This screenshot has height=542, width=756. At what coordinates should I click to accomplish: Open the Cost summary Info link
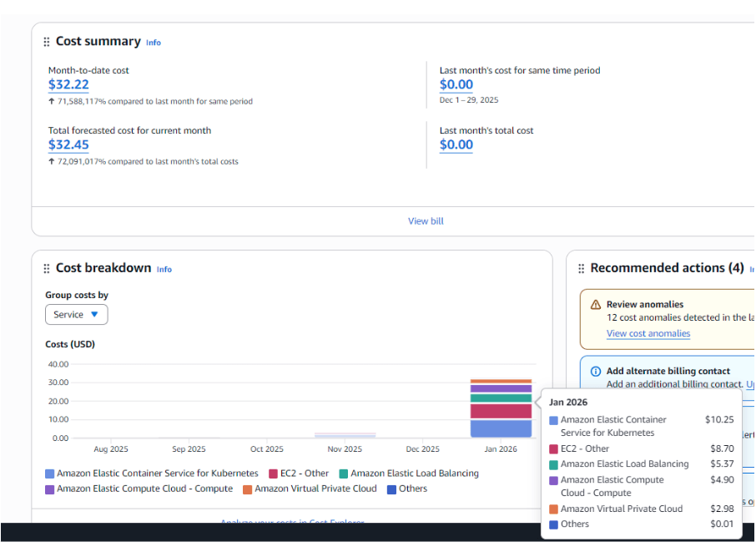[x=154, y=43]
